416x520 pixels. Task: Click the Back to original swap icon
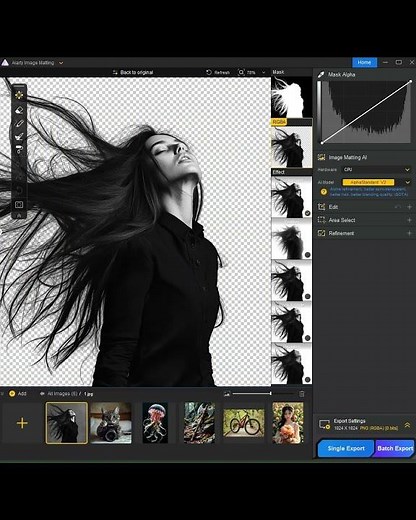point(115,72)
